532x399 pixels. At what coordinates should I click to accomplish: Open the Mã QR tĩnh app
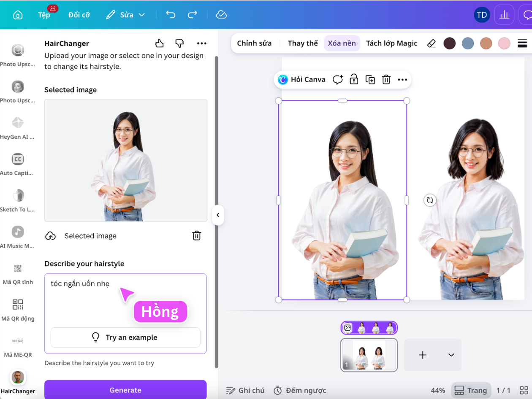click(x=17, y=273)
